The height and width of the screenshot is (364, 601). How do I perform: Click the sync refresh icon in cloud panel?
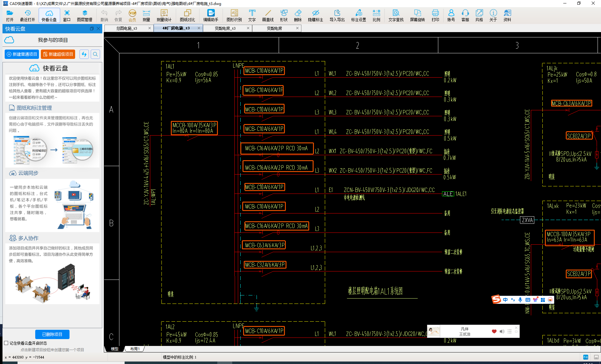coord(84,54)
